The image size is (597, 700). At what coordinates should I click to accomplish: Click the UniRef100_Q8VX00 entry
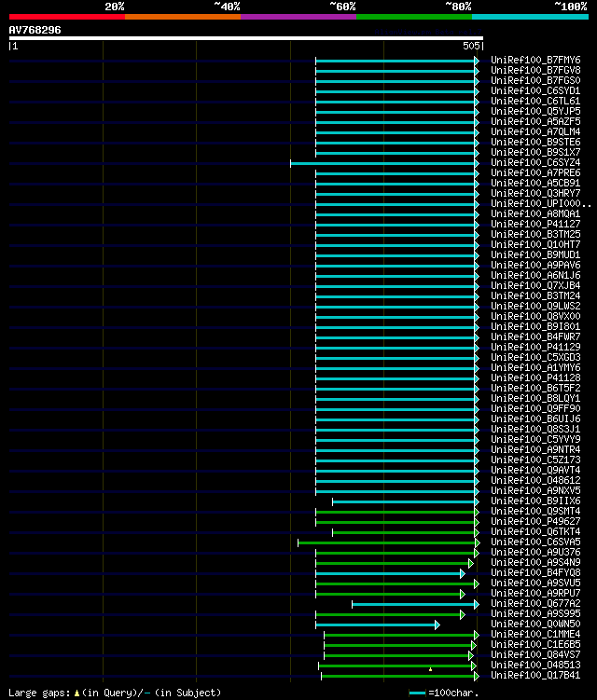(535, 317)
